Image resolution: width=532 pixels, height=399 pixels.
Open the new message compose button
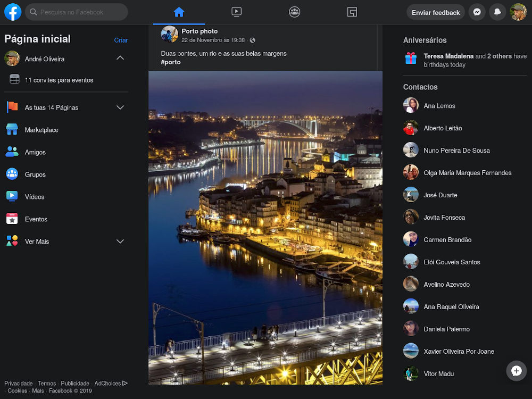click(x=516, y=371)
